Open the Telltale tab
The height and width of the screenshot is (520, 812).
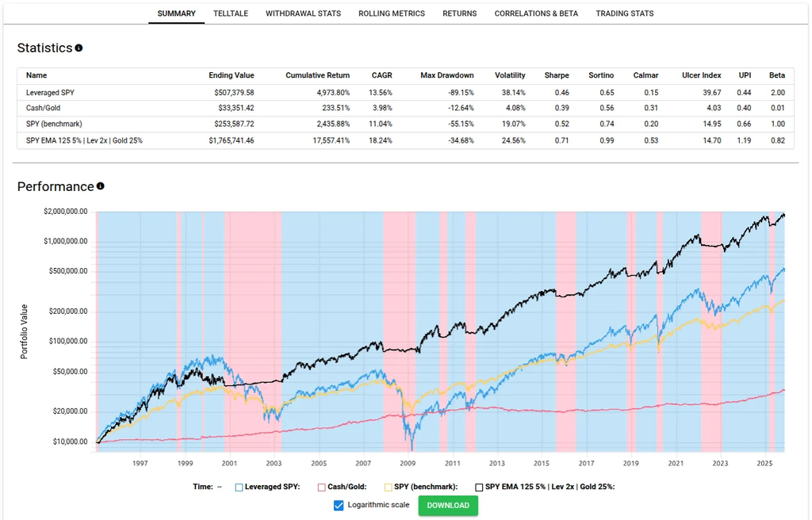tap(231, 13)
